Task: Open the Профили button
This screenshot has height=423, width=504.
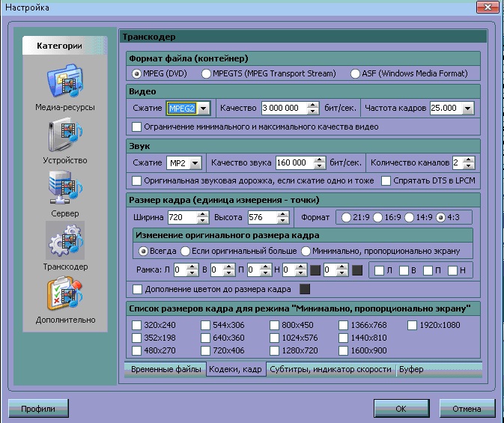Action: tap(38, 409)
